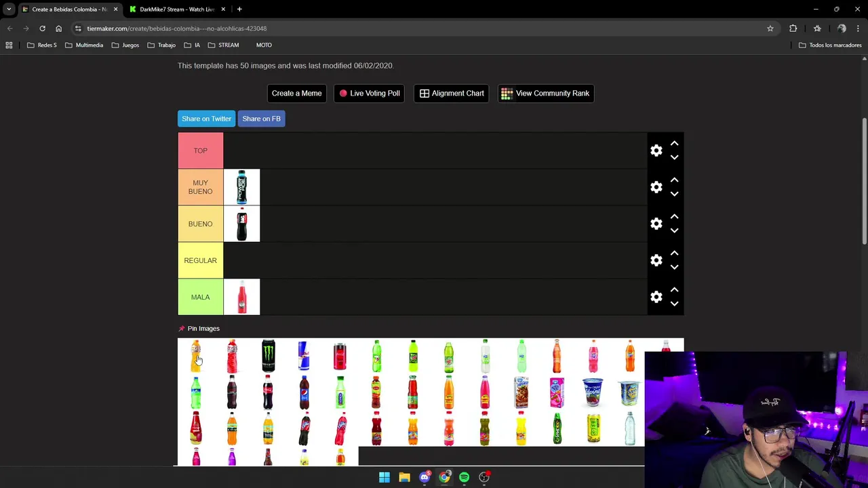868x488 pixels.
Task: Open settings gear for MUY BUENO tier
Action: [x=656, y=187]
